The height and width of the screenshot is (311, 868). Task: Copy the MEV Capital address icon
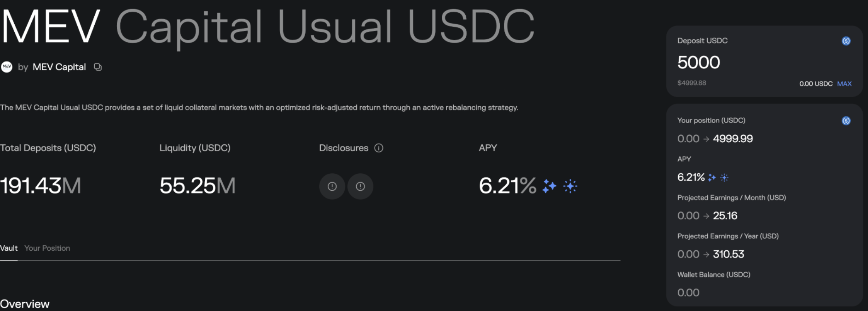click(x=98, y=67)
